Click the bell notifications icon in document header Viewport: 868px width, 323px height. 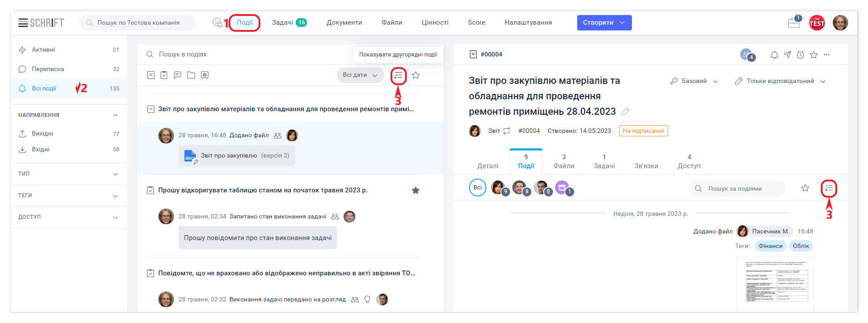(x=774, y=55)
